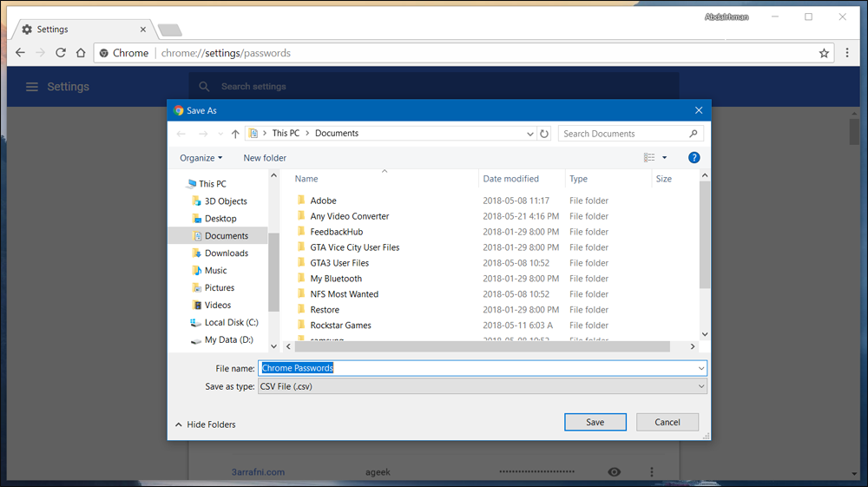
Task: Select the NFS Most Wanted folder
Action: point(337,294)
